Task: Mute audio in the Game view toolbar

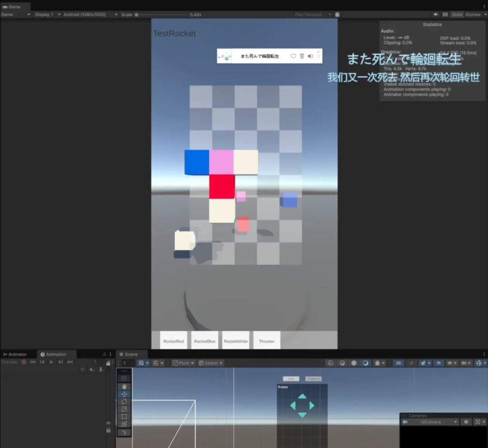Action: [x=436, y=14]
